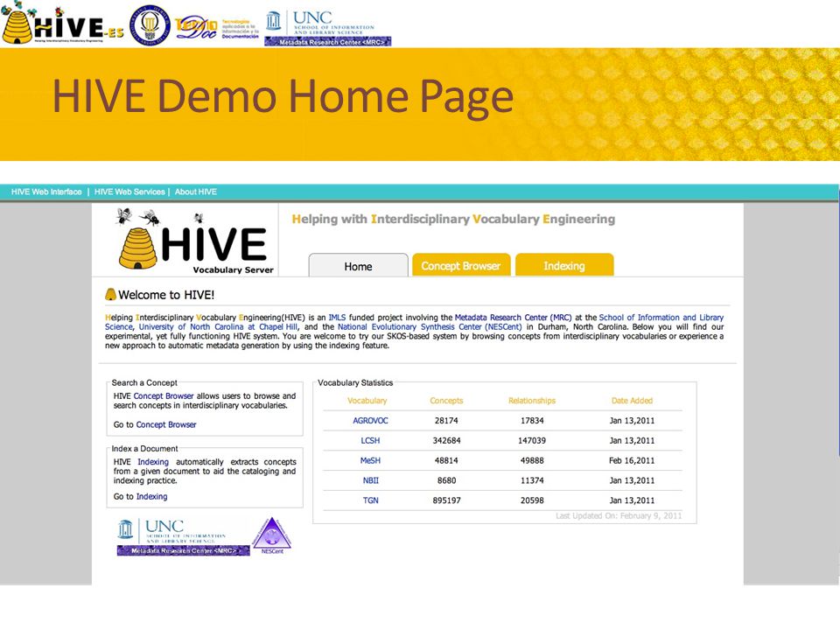Click the UNC Metadata Research Center logo at top
Viewport: 840px width, 630px height.
[x=328, y=28]
